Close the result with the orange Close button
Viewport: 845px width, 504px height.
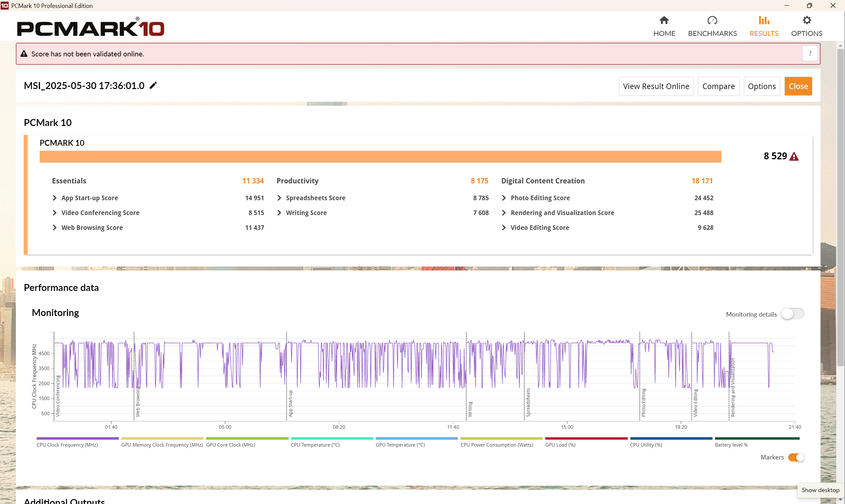pyautogui.click(x=798, y=86)
